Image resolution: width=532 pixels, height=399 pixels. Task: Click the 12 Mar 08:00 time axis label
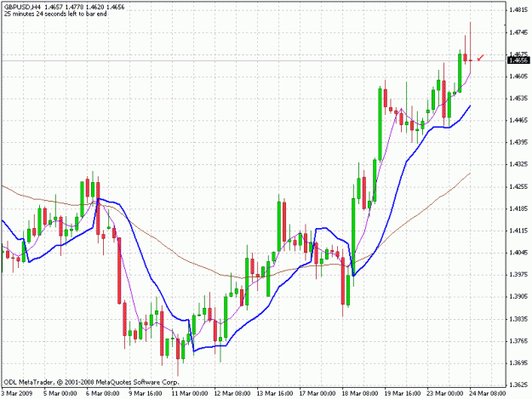(x=232, y=393)
